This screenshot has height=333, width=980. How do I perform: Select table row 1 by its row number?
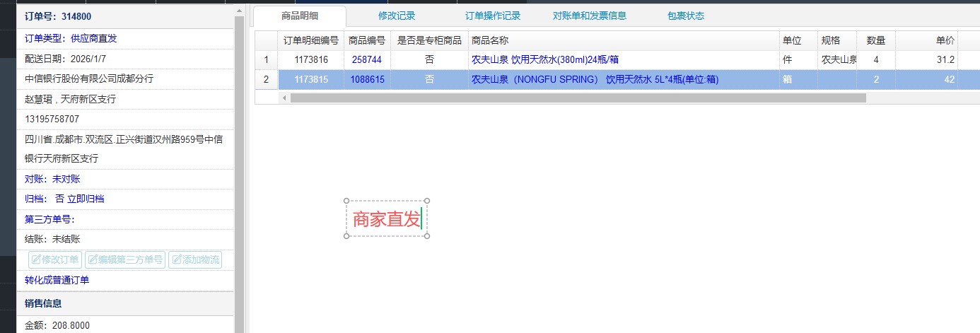click(266, 60)
